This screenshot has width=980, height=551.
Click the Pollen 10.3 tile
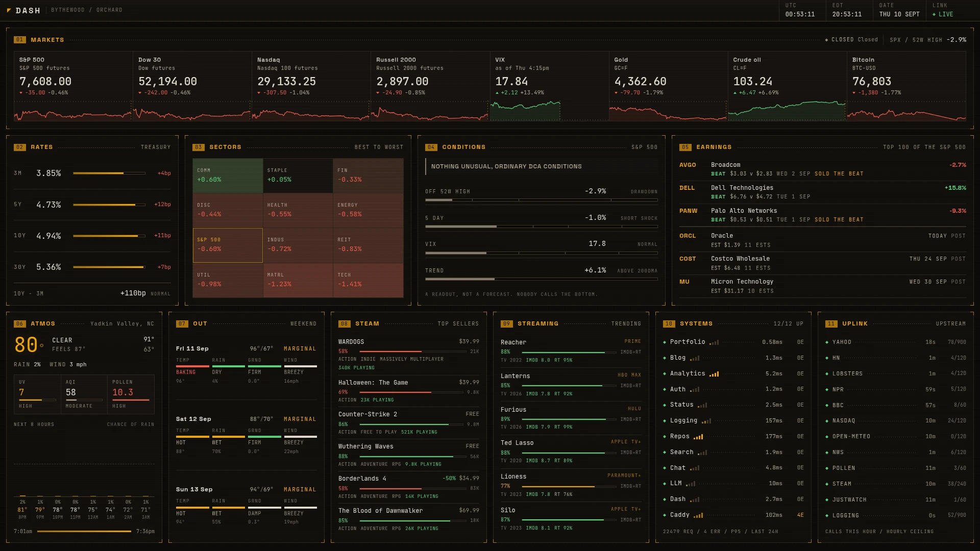pos(131,394)
